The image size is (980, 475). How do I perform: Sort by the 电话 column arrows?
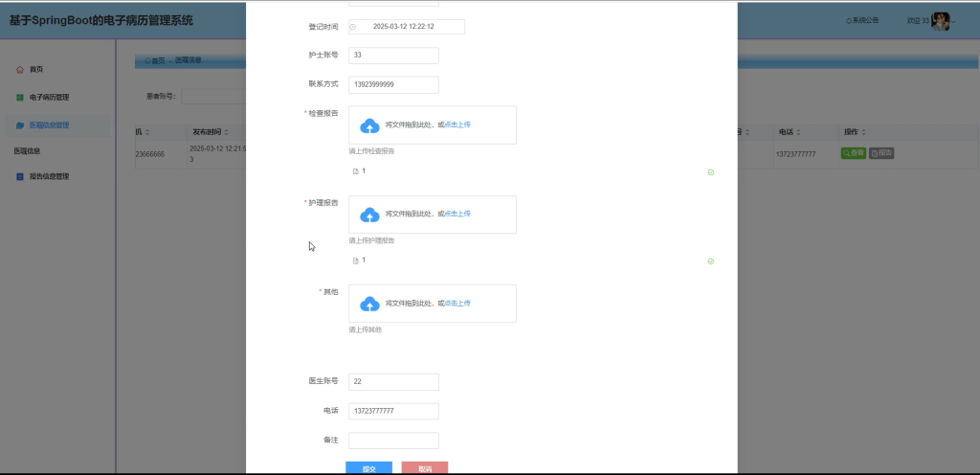click(x=799, y=132)
